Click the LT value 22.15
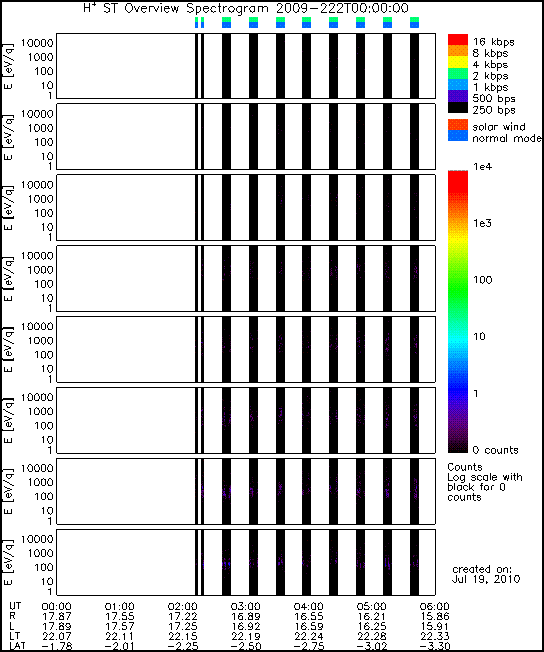The width and height of the screenshot is (544, 652). 182,637
